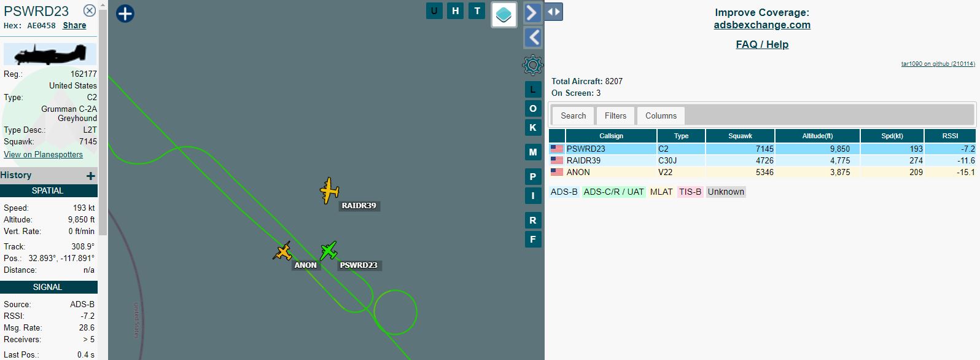The image size is (980, 360).
Task: Open settings with the gear icon
Action: click(532, 65)
